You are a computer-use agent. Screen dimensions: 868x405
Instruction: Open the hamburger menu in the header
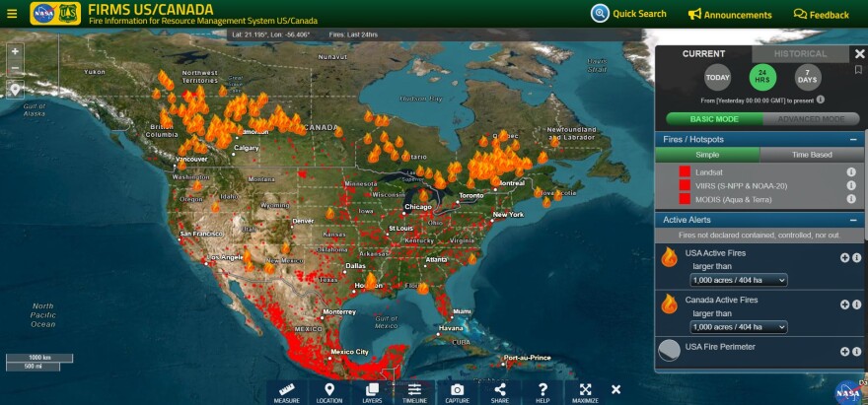12,14
